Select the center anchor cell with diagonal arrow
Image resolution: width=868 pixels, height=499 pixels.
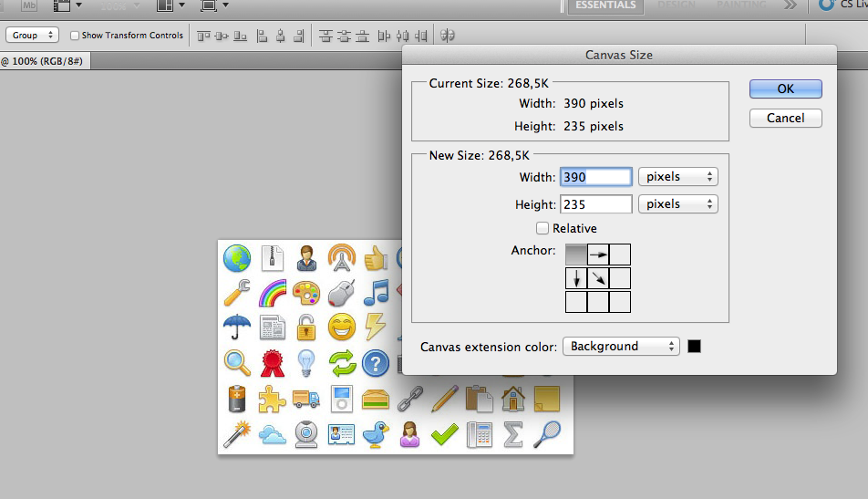tap(598, 278)
